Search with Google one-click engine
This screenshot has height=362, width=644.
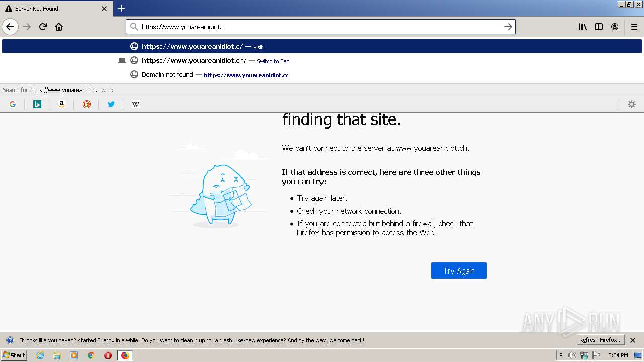pos(13,104)
